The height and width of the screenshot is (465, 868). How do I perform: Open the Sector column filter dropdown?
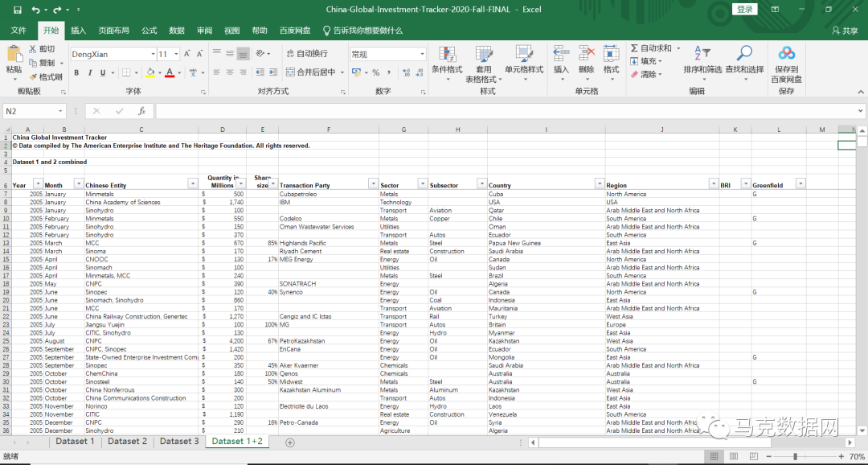pos(423,183)
